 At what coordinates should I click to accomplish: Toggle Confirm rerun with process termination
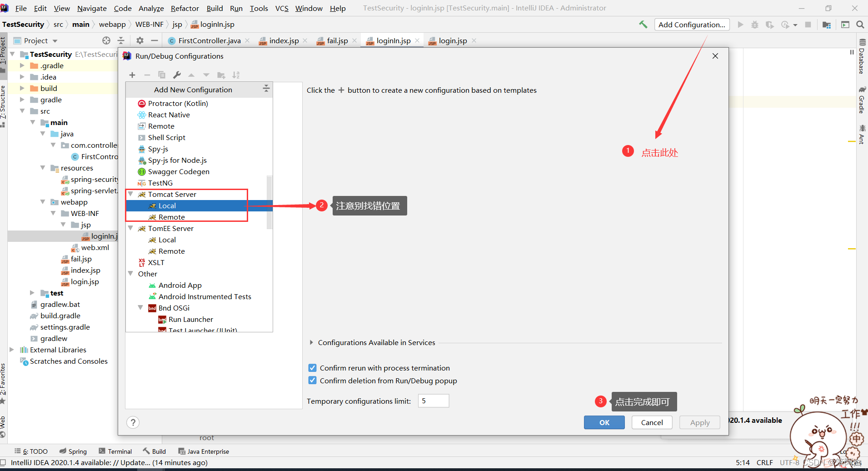click(312, 368)
